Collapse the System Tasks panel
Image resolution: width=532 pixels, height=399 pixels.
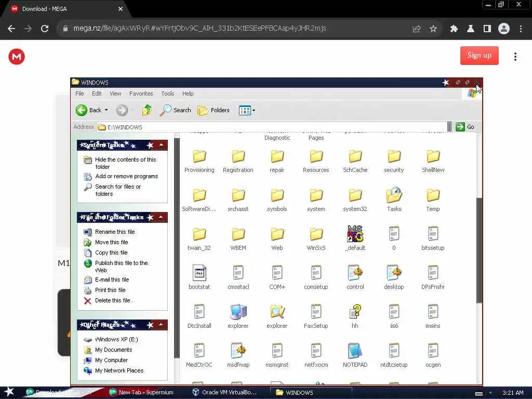coord(162,145)
